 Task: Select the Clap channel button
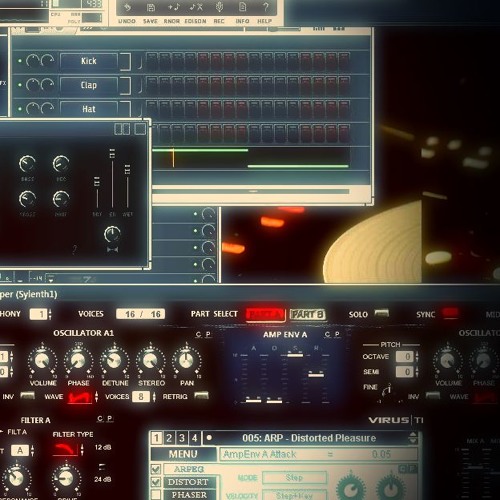tap(89, 85)
